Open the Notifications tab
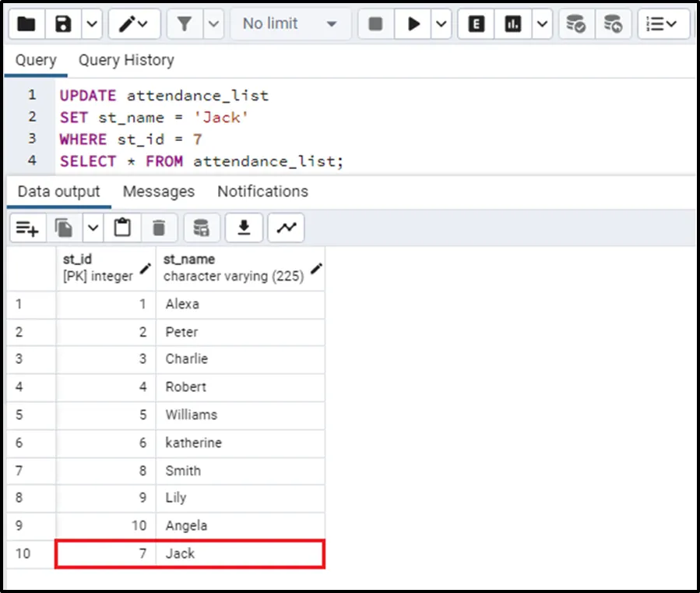This screenshot has width=700, height=593. pyautogui.click(x=262, y=192)
